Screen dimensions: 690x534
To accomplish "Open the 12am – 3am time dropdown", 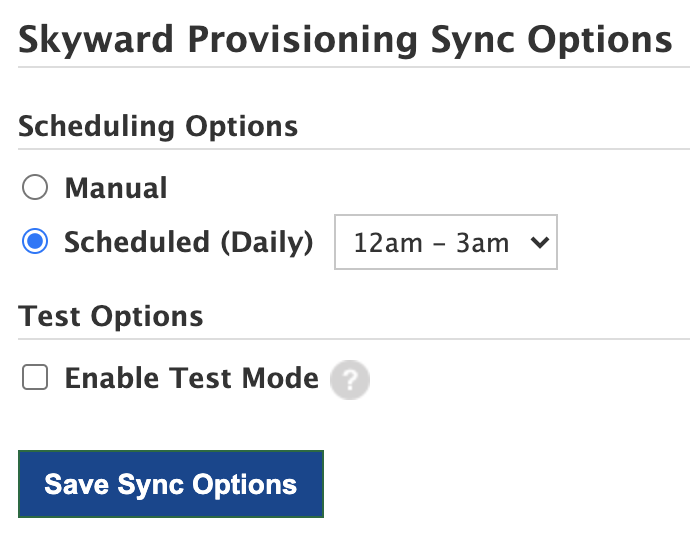I will (x=445, y=243).
